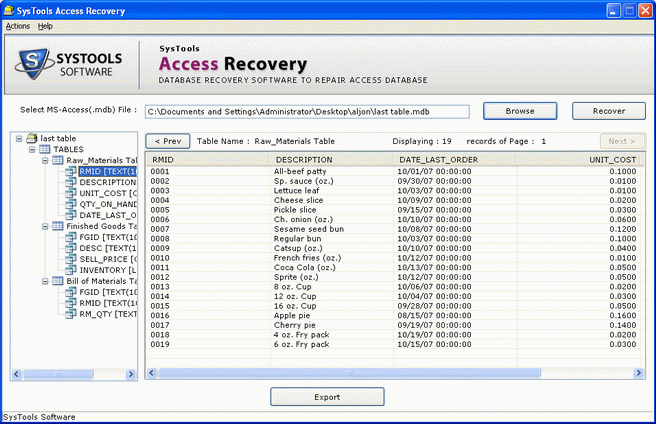Click the UNIT_COST field icon in tree
The height and width of the screenshot is (424, 656).
[x=71, y=193]
